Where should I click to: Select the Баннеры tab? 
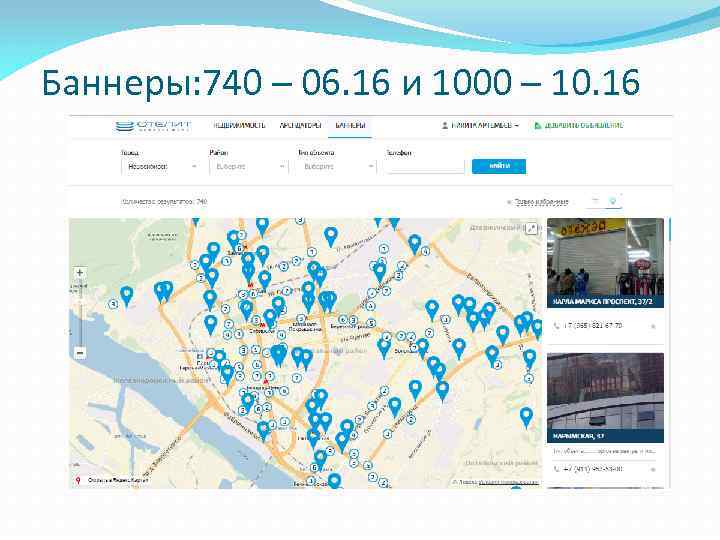click(x=350, y=125)
